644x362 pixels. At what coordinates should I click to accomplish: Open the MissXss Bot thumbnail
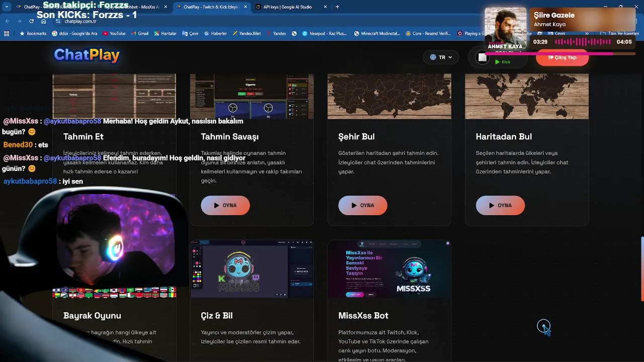click(389, 269)
